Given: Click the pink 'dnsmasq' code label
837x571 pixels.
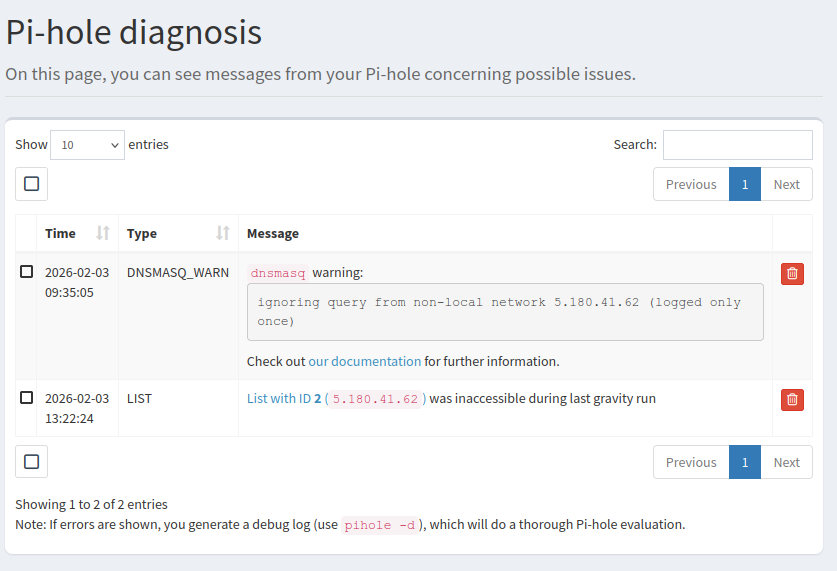Looking at the screenshot, I should coord(278,273).
